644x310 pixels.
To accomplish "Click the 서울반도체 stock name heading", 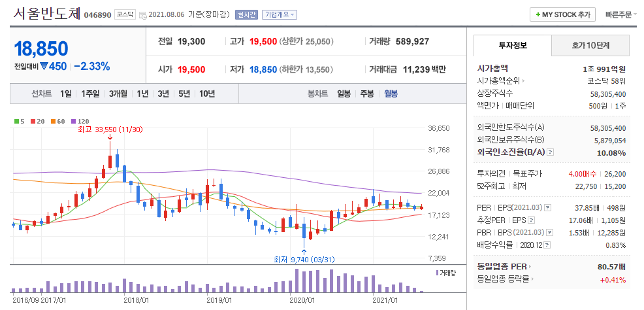I will point(47,14).
